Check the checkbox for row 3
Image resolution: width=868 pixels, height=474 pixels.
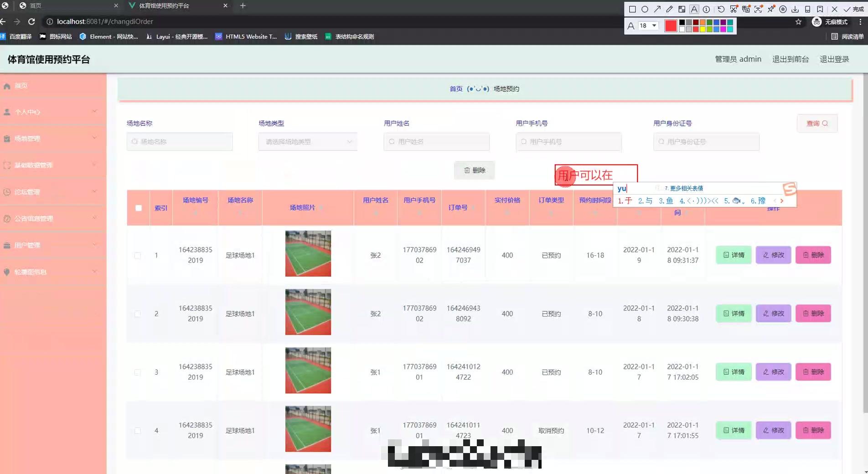(x=138, y=372)
